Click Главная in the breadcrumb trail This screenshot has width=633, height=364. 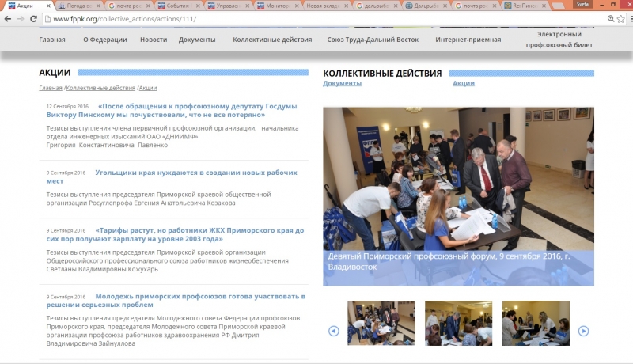[51, 88]
